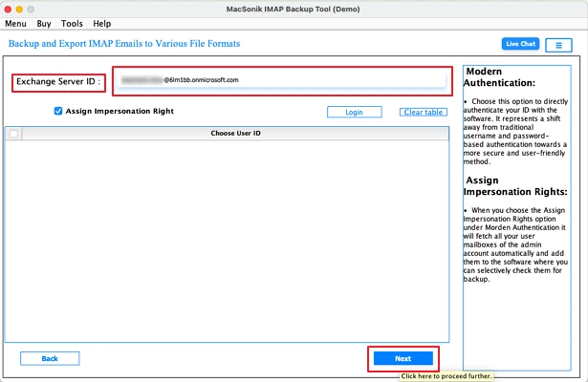
Task: Proceed with the Next button
Action: 403,358
